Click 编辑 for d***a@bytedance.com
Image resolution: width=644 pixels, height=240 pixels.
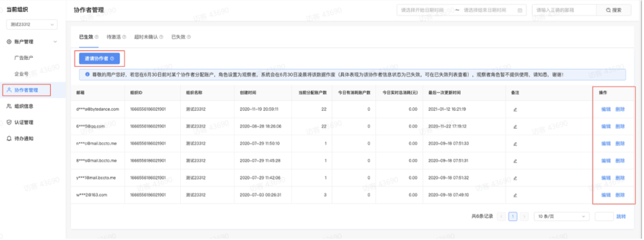(x=606, y=109)
